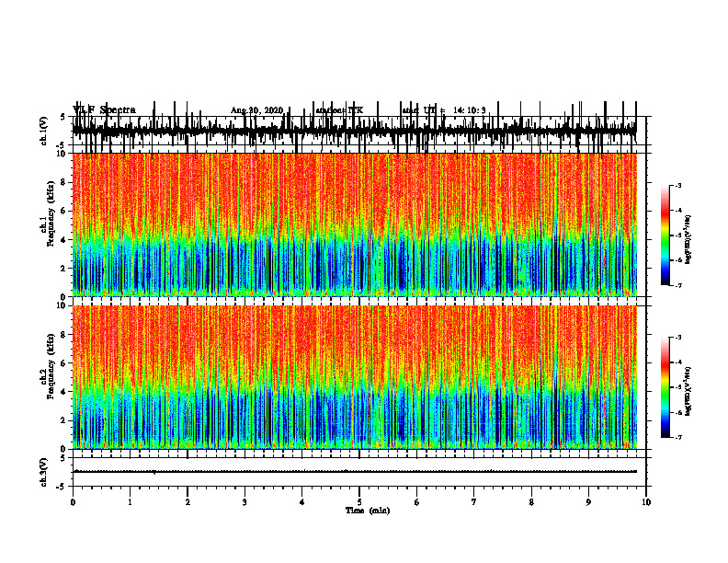Screen dimensions: 728x563
Task: Click the ch.1(V) waveform axis label
Action: (44, 131)
